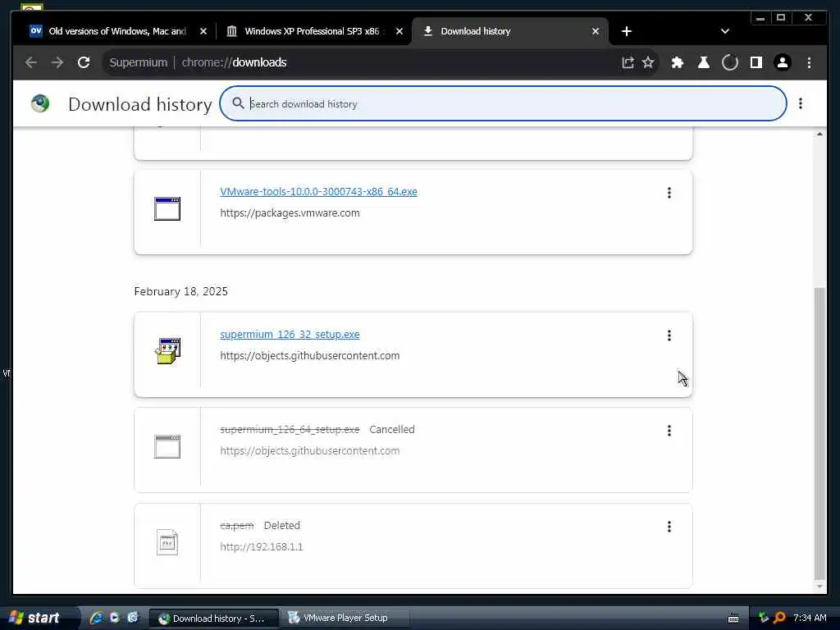
Task: Open the profile avatar icon
Action: click(782, 62)
